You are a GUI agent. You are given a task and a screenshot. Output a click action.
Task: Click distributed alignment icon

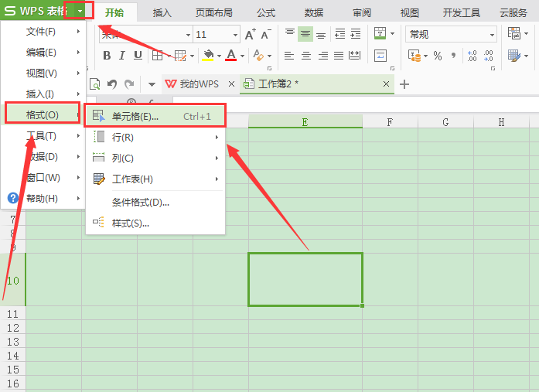[354, 56]
